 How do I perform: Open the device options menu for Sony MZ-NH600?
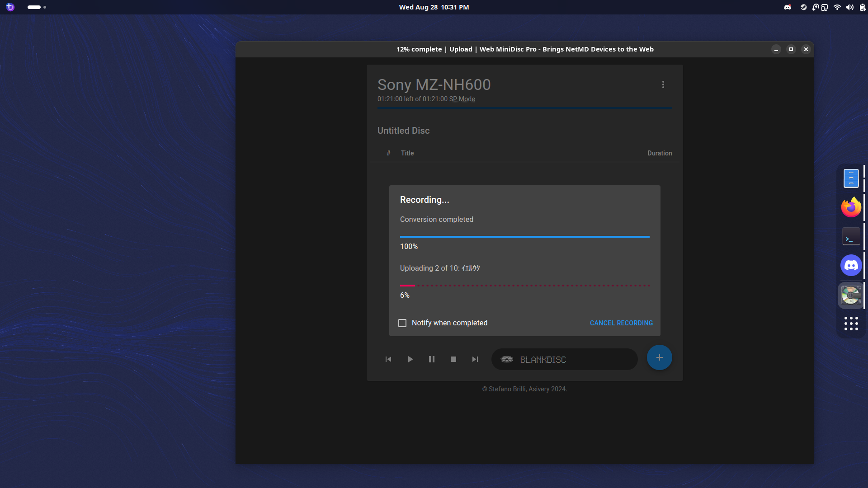(x=663, y=84)
